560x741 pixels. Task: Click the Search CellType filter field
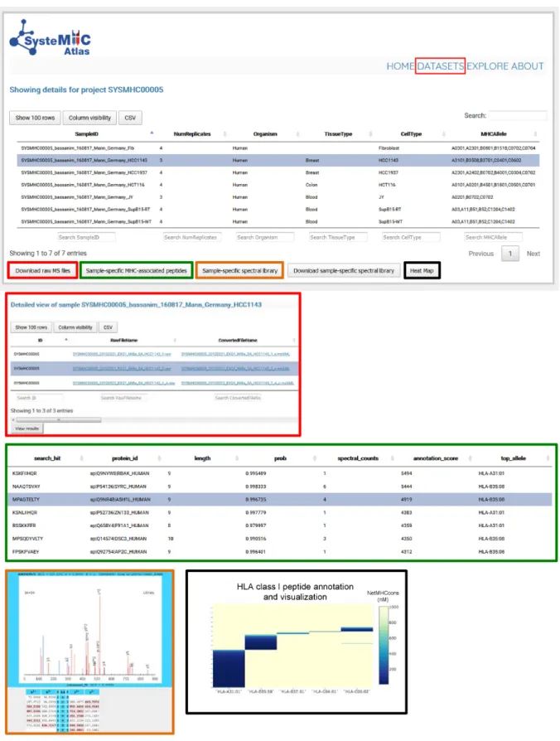point(411,237)
